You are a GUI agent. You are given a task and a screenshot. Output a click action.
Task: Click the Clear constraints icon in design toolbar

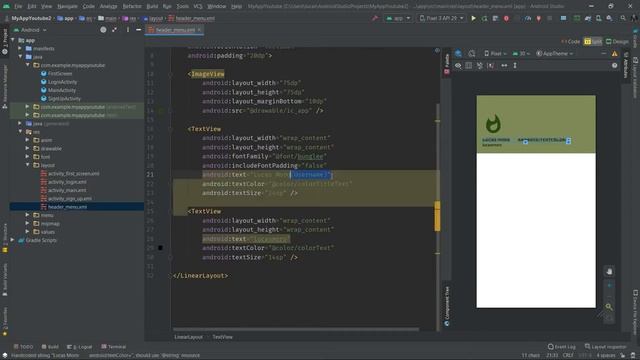coord(480,65)
